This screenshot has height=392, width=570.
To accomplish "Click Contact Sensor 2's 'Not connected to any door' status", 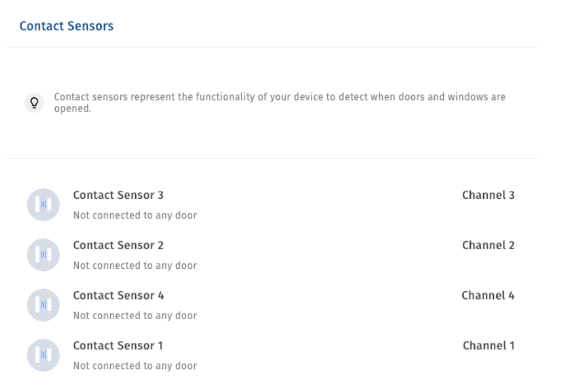I will (135, 265).
